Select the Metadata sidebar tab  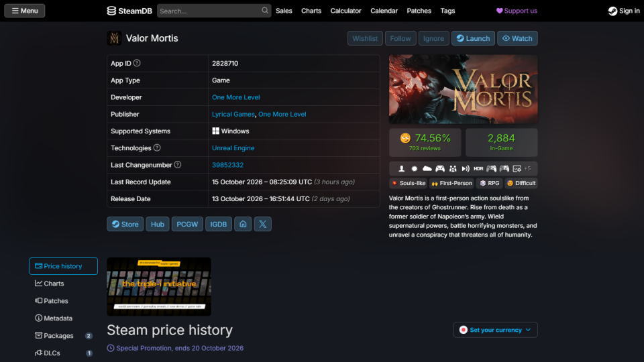(63, 318)
